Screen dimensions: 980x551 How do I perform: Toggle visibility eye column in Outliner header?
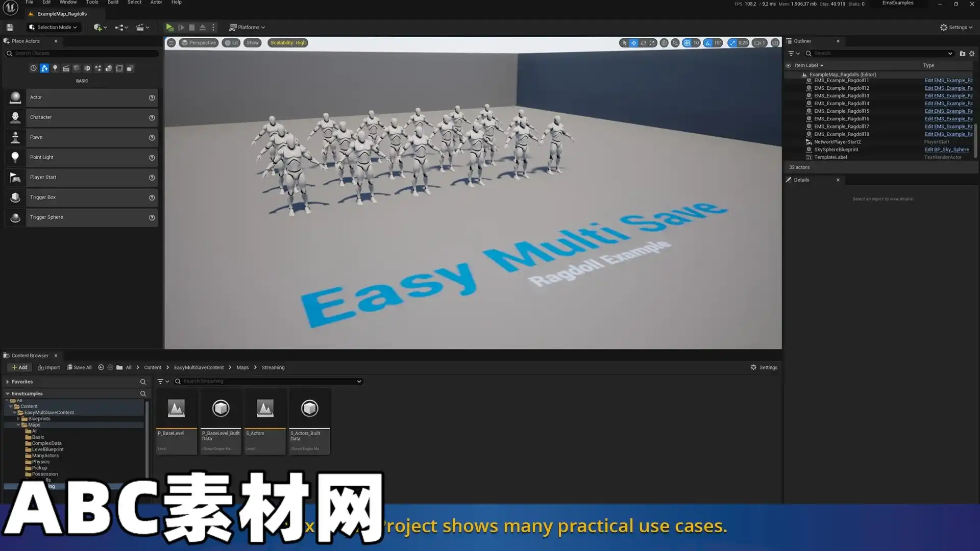pos(788,65)
